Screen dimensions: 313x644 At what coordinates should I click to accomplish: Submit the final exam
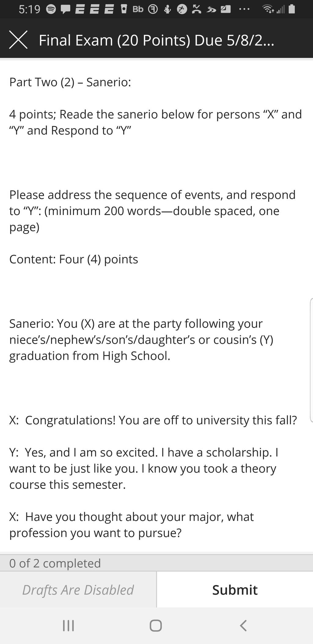235,590
